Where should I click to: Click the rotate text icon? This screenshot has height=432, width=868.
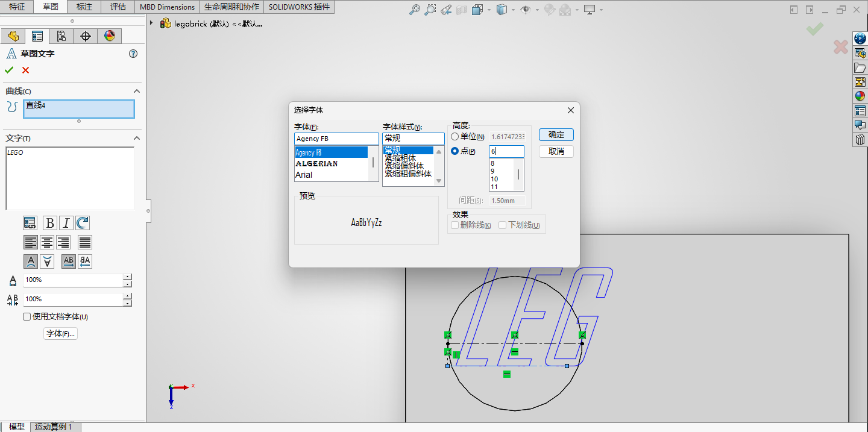pos(83,223)
